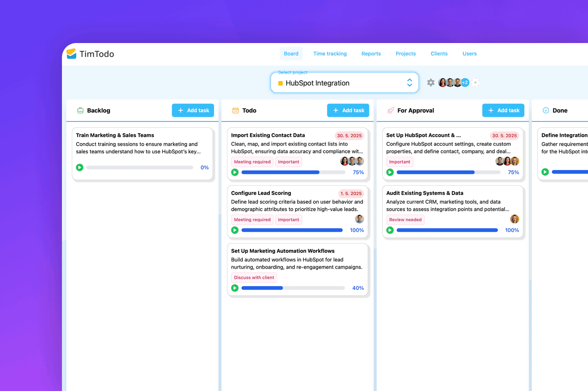Add a task to the For Approval column
The image size is (588, 391).
tap(503, 110)
